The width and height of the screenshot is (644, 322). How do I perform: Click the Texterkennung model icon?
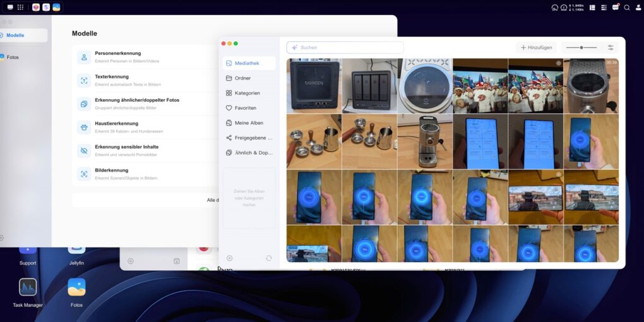84,81
